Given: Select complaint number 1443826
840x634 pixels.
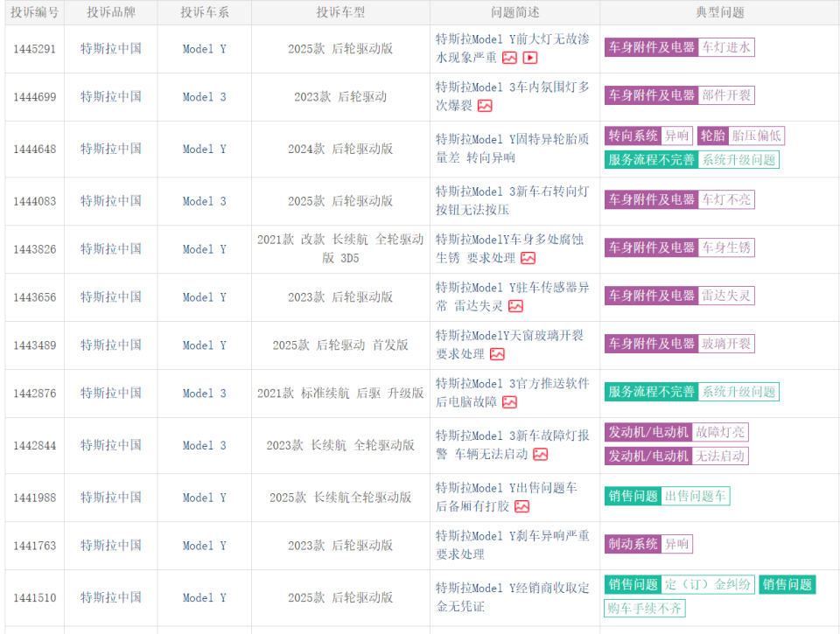Looking at the screenshot, I should [35, 249].
